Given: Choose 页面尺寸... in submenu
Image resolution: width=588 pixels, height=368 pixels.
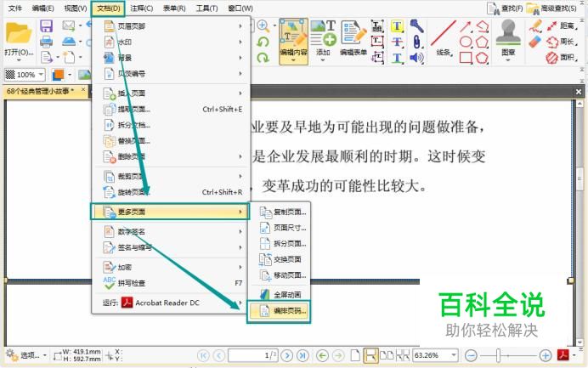Looking at the screenshot, I should click(279, 228).
